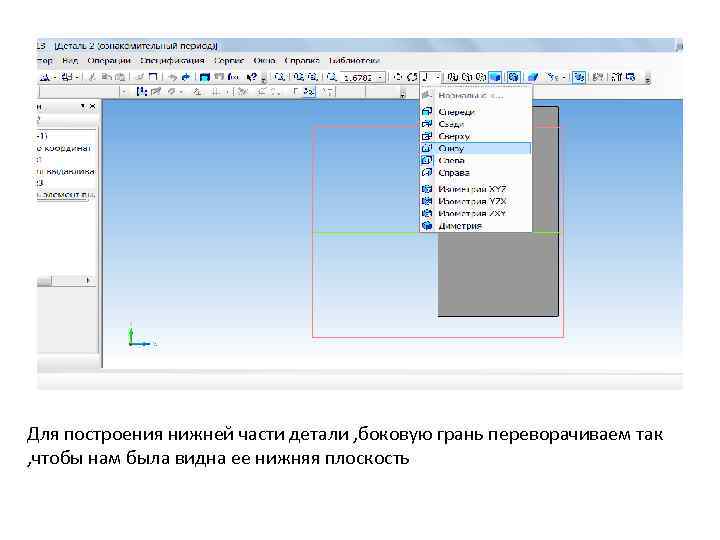Screen dimensions: 720x540
Task: Enable thin hidden lines display icon
Action: click(481, 77)
